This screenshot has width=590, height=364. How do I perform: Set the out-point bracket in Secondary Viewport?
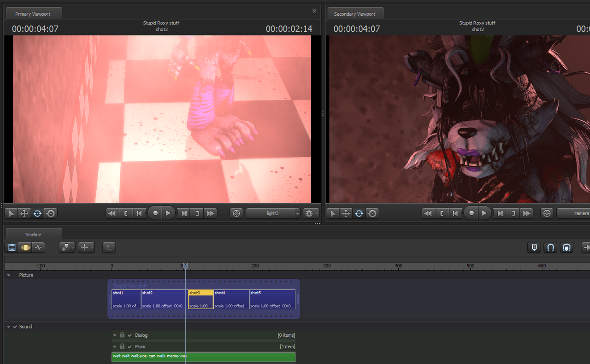513,213
